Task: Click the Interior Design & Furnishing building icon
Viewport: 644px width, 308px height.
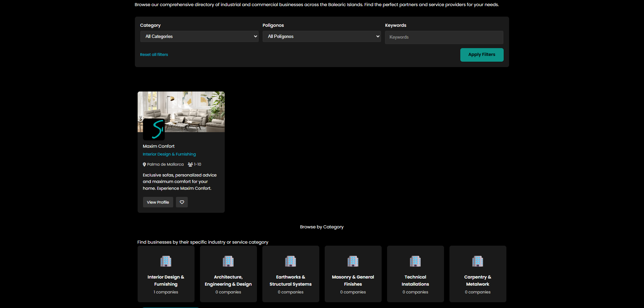Action: pyautogui.click(x=166, y=261)
